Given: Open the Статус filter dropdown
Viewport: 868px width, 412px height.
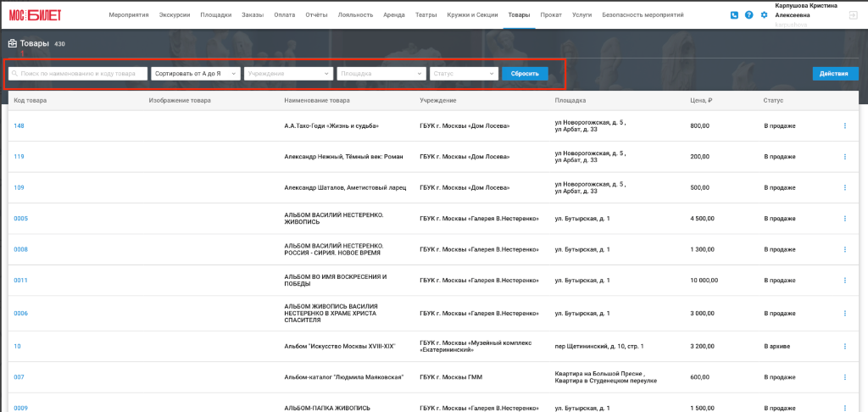Looking at the screenshot, I should tap(465, 74).
